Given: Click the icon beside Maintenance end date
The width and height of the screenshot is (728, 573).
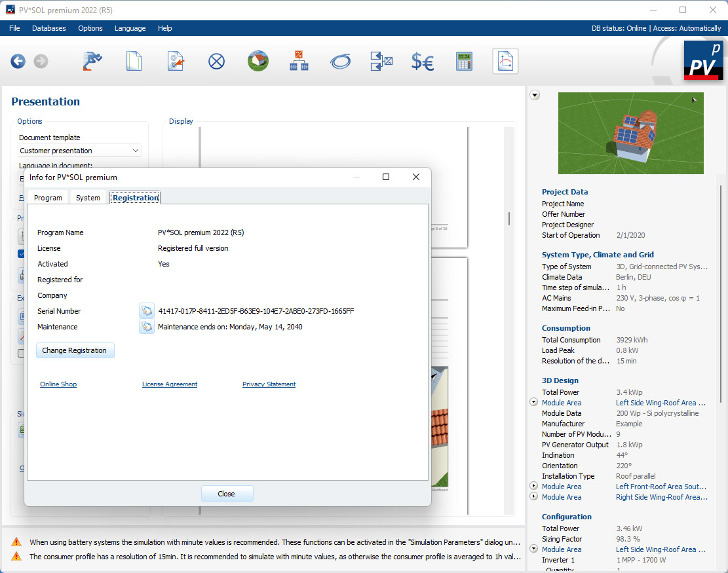Looking at the screenshot, I should pyautogui.click(x=147, y=327).
